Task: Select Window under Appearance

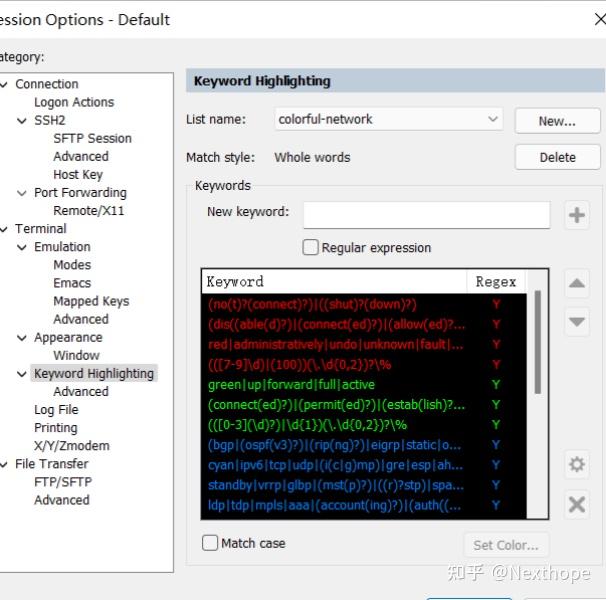Action: 77,355
